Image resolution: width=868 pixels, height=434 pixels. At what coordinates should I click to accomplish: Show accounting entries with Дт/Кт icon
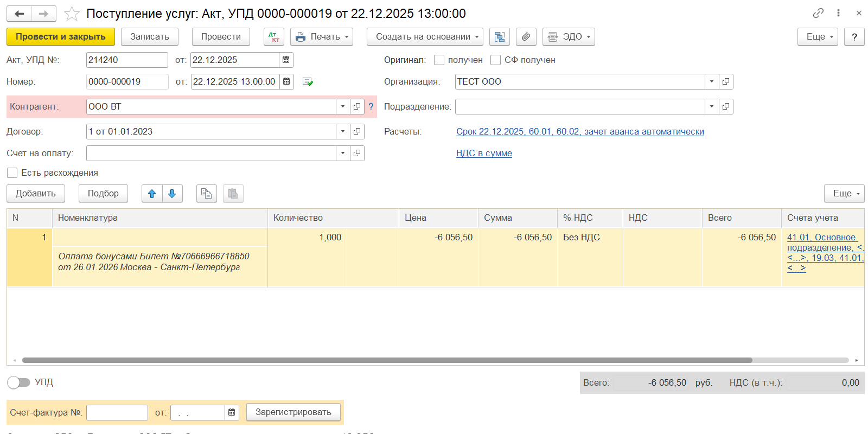274,37
